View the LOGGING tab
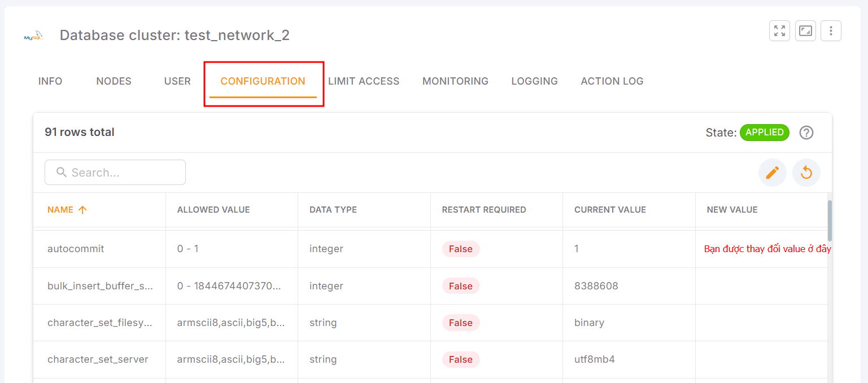This screenshot has height=383, width=868. click(x=534, y=81)
